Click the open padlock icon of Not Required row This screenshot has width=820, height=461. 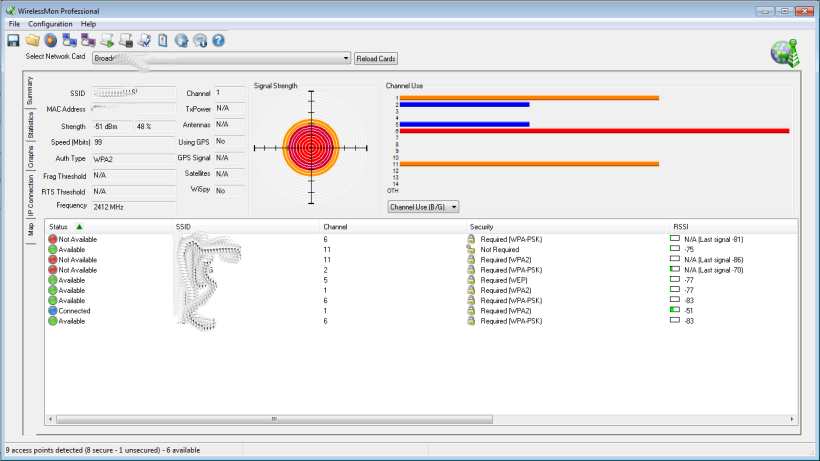click(471, 249)
